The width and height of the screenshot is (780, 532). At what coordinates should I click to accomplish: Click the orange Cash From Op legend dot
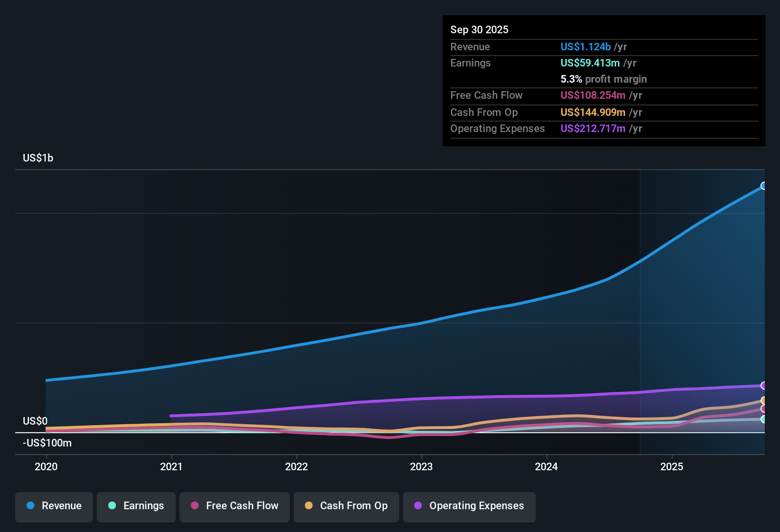click(x=309, y=506)
